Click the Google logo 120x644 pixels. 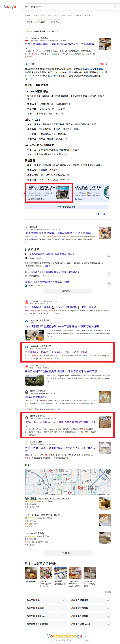10,7
